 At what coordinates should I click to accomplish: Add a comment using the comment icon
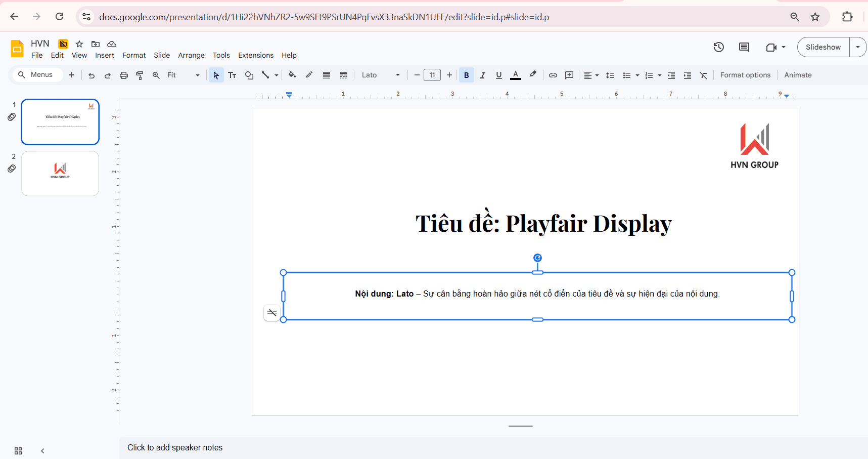tap(744, 47)
